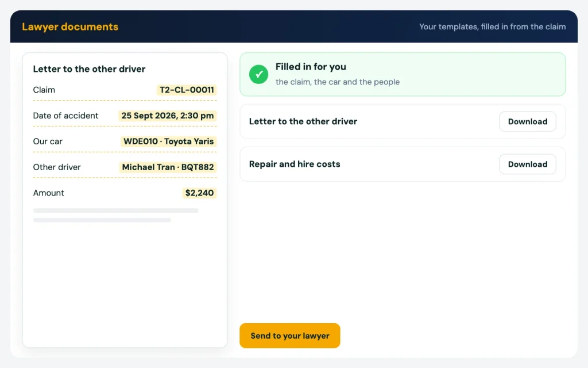588x368 pixels.
Task: Select Michael Tran · BQT882 value
Action: [168, 167]
